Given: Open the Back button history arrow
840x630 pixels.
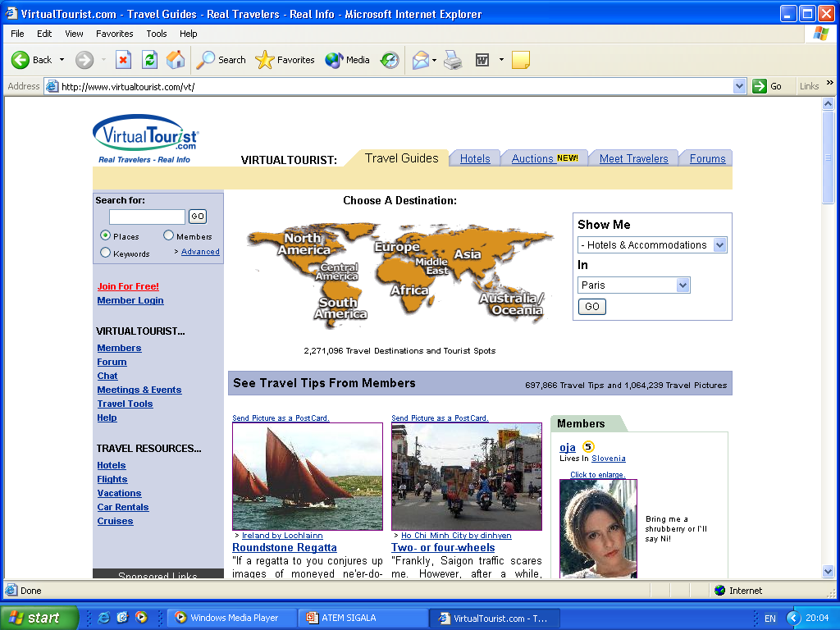Looking at the screenshot, I should pos(62,60).
